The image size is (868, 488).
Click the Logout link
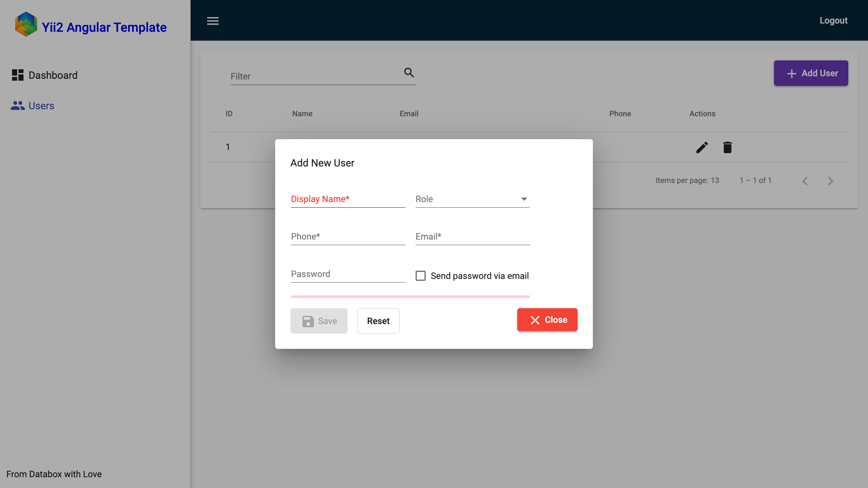(833, 21)
